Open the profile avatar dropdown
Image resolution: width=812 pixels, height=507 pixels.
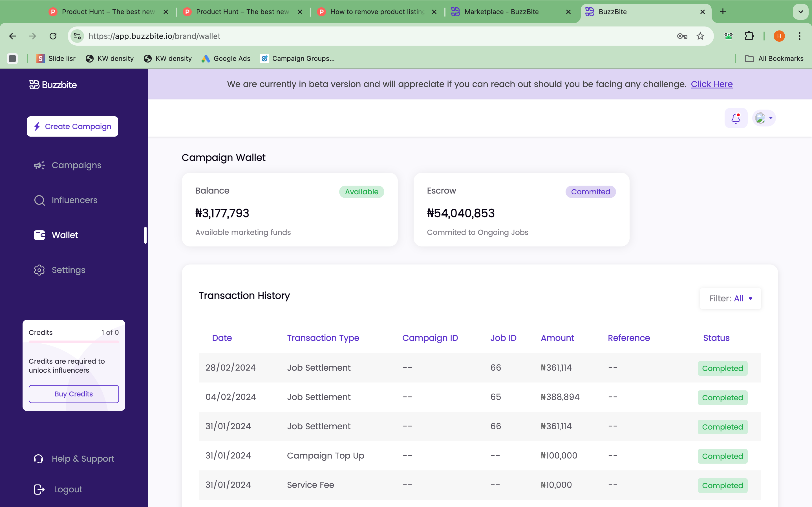point(764,118)
